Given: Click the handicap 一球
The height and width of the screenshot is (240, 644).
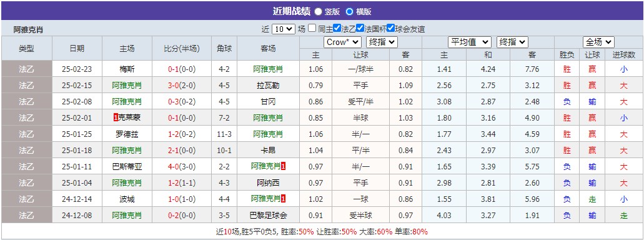Looking at the screenshot, I should coord(360,199).
